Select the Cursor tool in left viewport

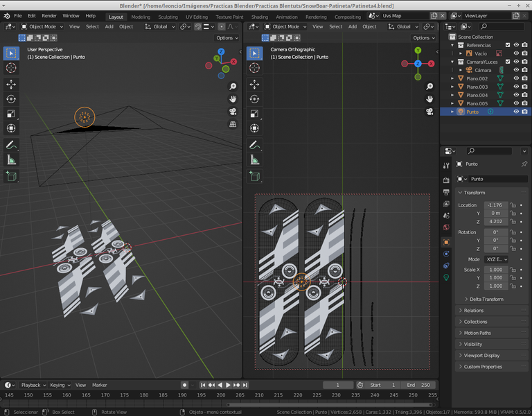click(12, 68)
